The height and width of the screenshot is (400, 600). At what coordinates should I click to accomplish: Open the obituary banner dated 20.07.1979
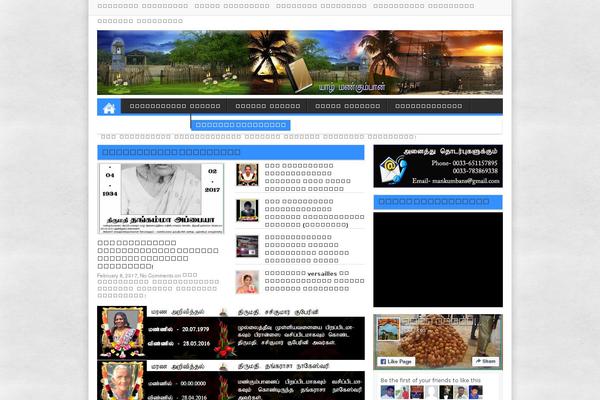[x=231, y=333]
